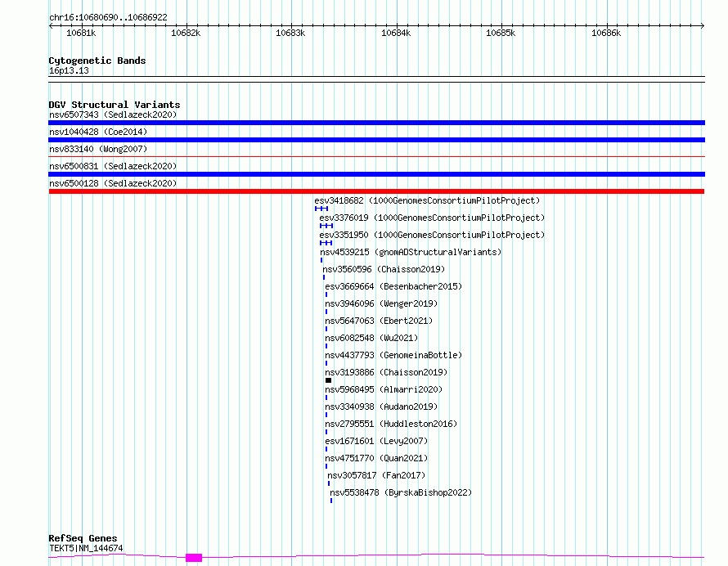The width and height of the screenshot is (728, 566).
Task: Click the RefSeq Genes track title
Action: click(83, 538)
